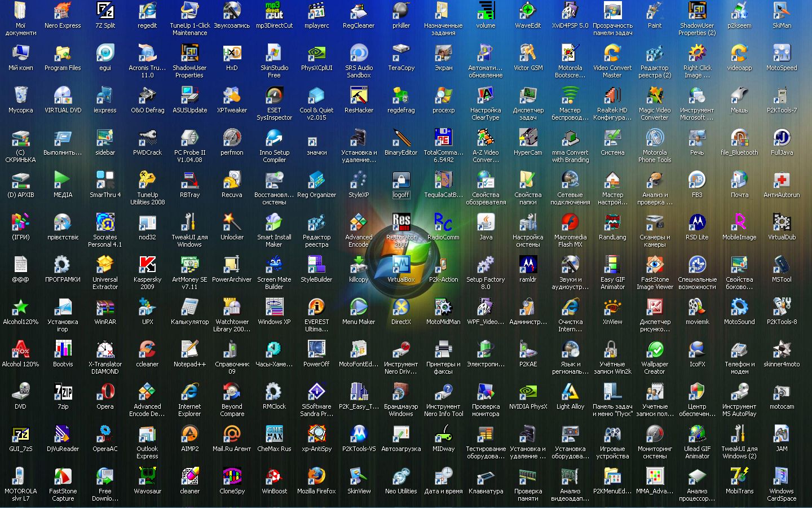This screenshot has height=508, width=812.
Task: Open the Recuva icon
Action: pos(232,179)
